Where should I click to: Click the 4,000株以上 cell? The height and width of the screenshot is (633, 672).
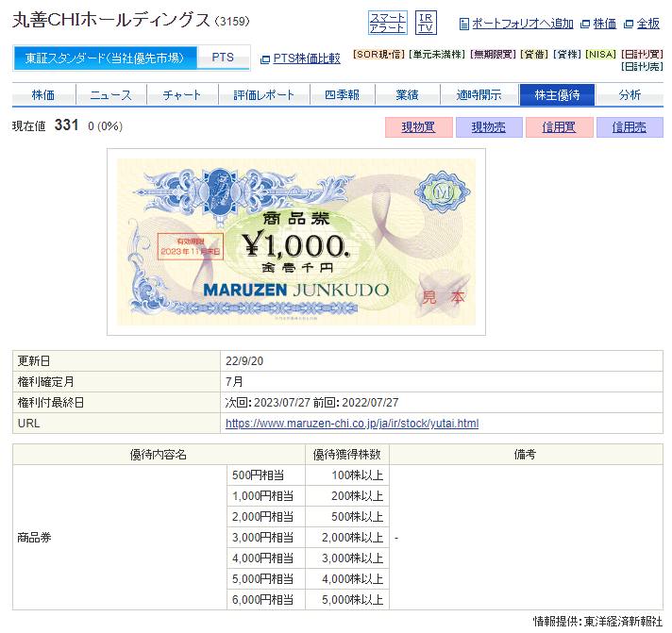[347, 579]
